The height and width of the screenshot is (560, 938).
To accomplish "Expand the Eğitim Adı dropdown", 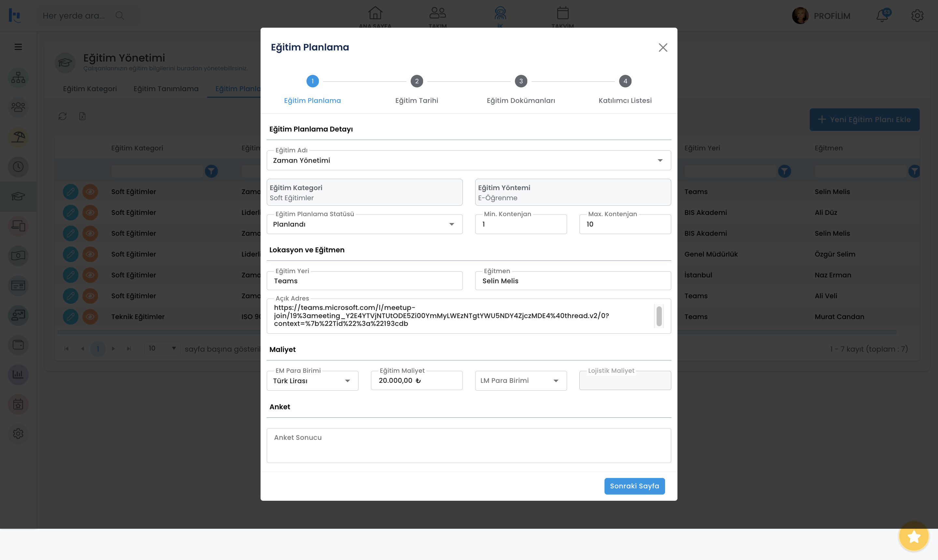I will pyautogui.click(x=660, y=161).
